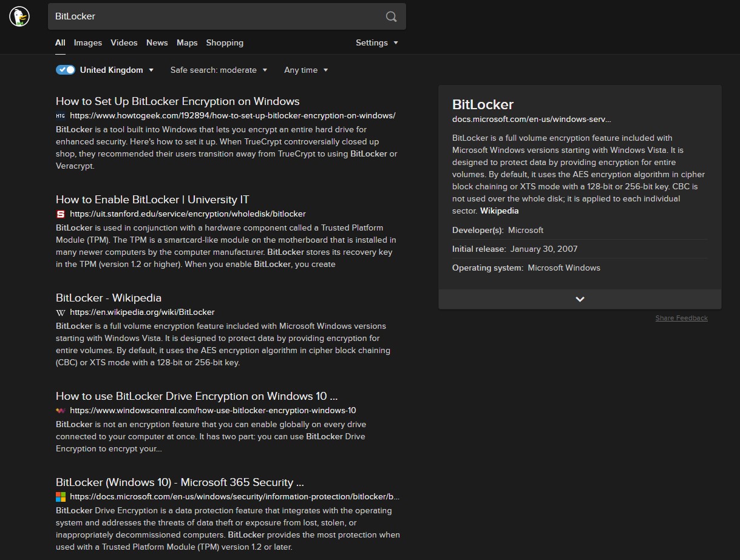Click the BitLocker heading in info panel
The image size is (740, 560).
tap(483, 104)
